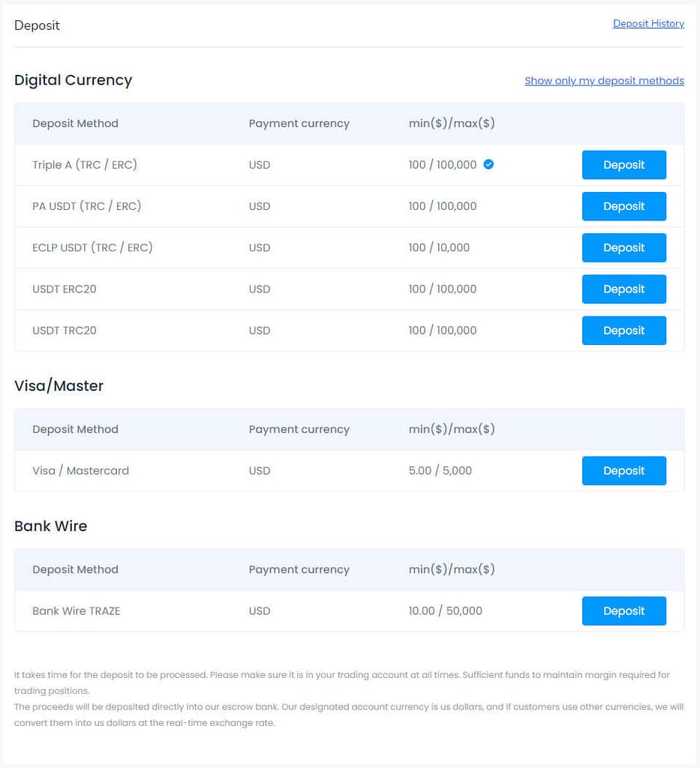
Task: Click the USD currency label for Bank Wire TRAZE
Action: (x=259, y=610)
